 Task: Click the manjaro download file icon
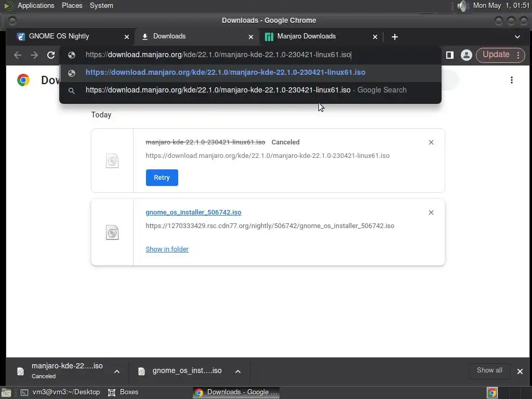pos(112,161)
